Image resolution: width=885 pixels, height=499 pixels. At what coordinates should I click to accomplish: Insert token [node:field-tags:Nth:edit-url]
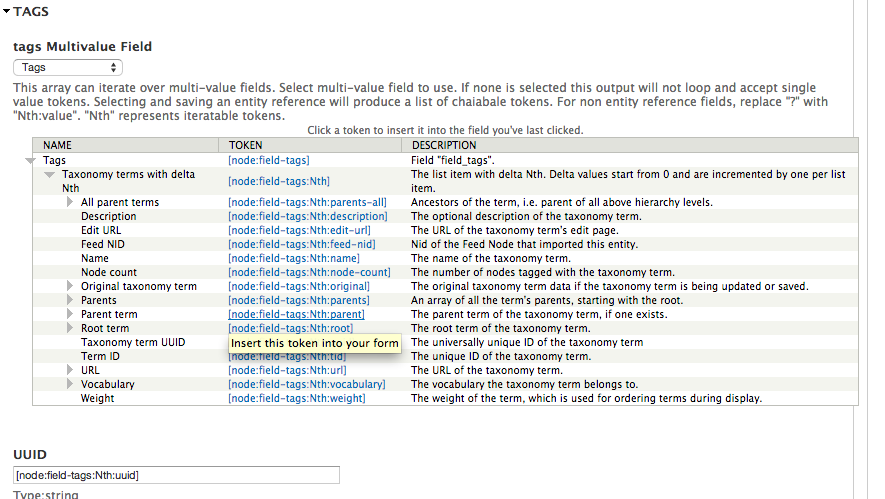(299, 230)
